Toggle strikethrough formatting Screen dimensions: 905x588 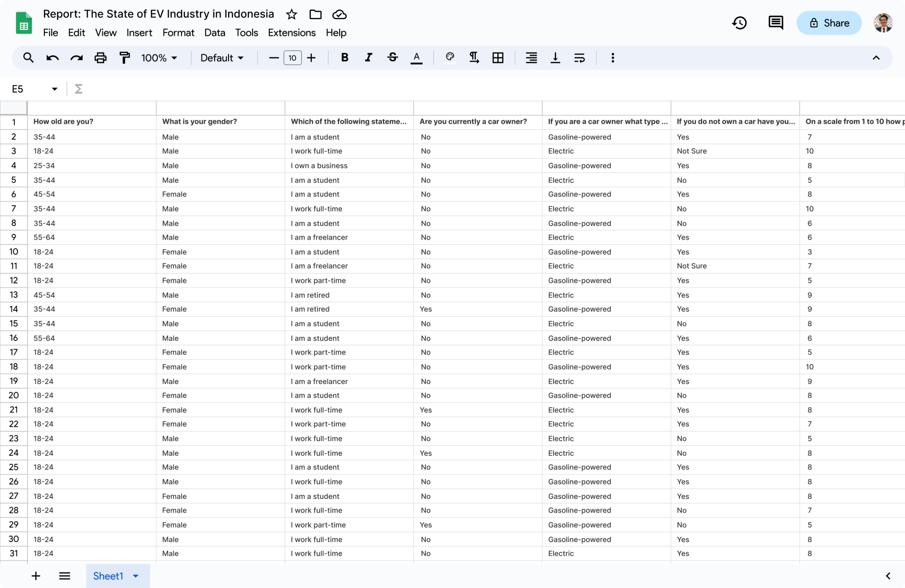pyautogui.click(x=392, y=58)
